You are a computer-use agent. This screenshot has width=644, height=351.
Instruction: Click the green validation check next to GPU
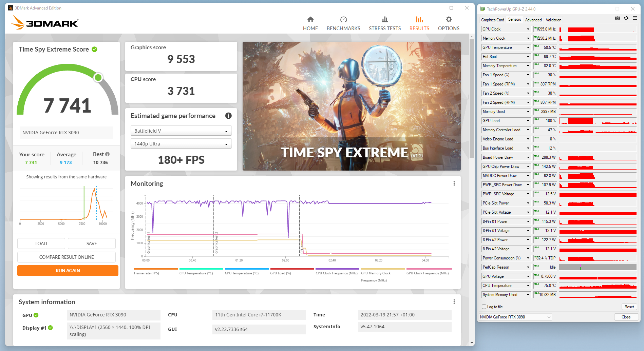click(x=36, y=315)
